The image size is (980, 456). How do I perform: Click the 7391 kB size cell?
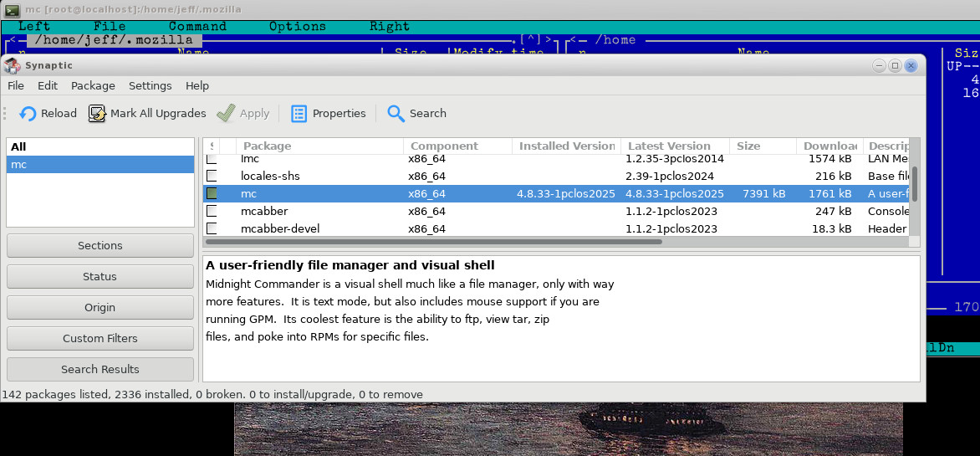pyautogui.click(x=764, y=193)
